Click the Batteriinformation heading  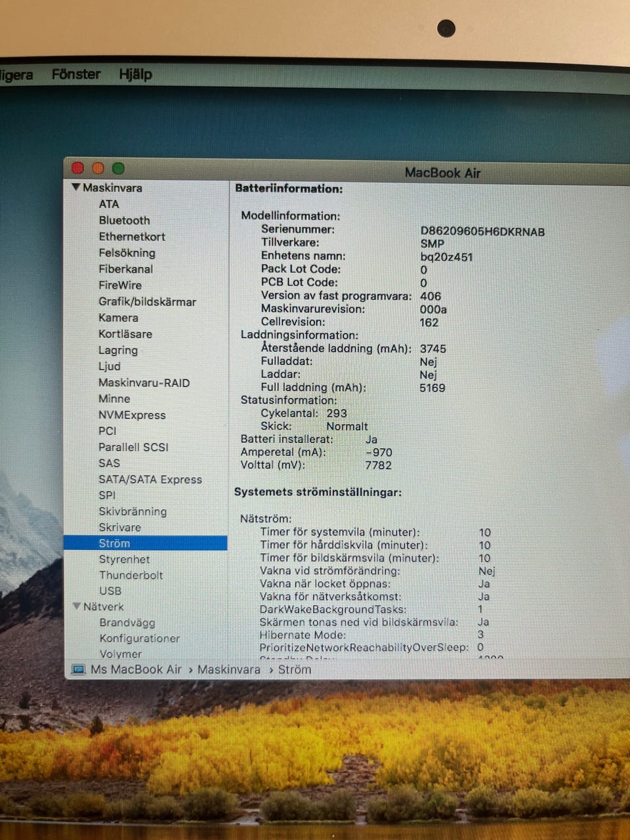click(x=289, y=188)
